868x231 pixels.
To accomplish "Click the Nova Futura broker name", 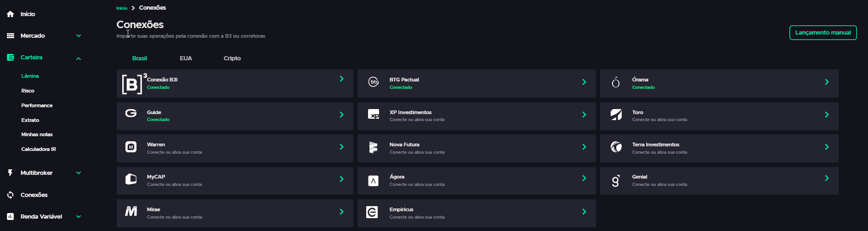I will point(404,144).
